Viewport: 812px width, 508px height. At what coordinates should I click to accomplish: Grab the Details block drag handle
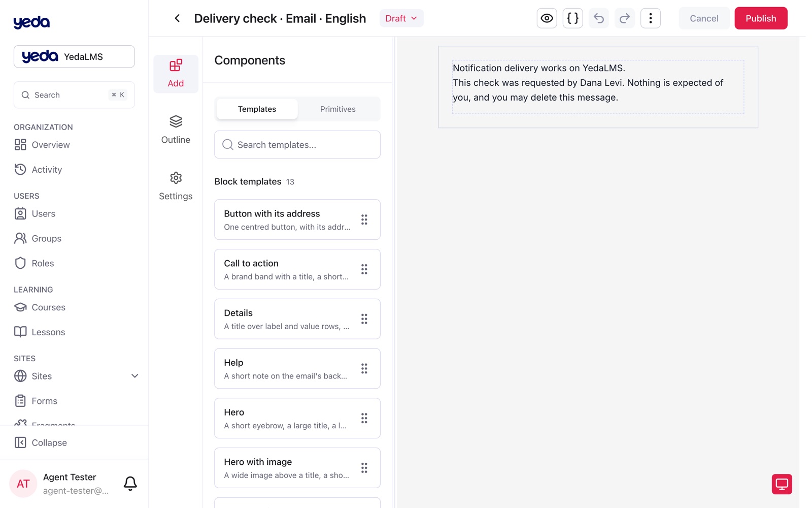click(364, 319)
